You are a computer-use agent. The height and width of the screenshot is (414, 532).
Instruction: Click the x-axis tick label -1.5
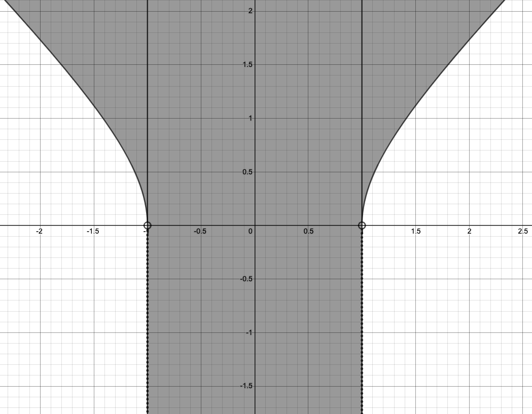[x=93, y=232]
